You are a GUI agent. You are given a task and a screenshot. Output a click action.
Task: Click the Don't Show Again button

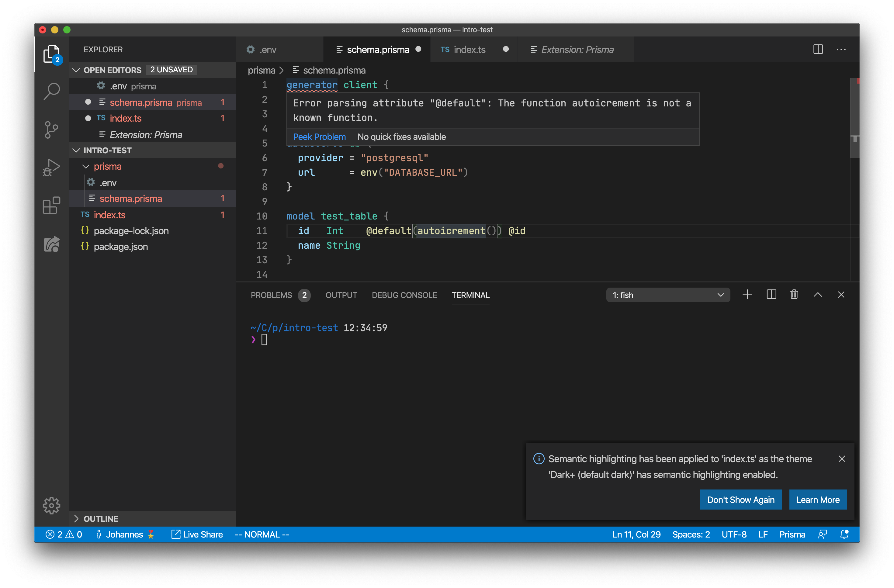(740, 500)
